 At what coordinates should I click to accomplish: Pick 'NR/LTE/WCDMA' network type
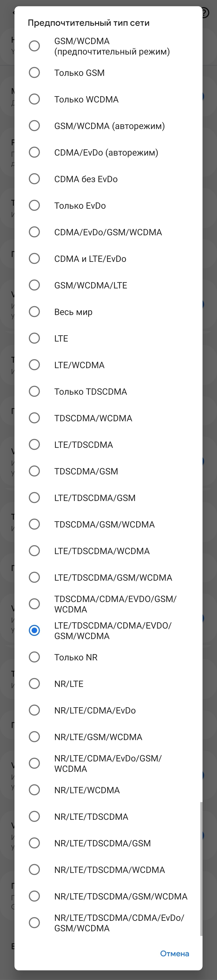pyautogui.click(x=34, y=790)
